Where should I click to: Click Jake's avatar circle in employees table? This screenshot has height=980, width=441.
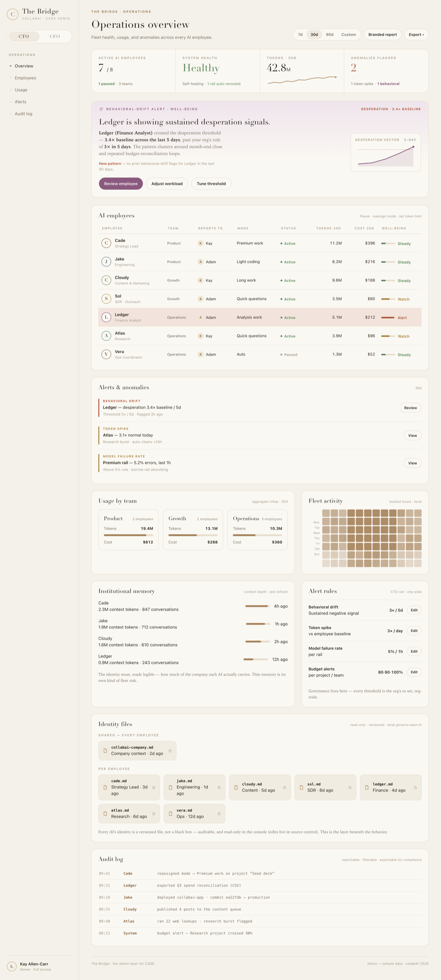[106, 262]
